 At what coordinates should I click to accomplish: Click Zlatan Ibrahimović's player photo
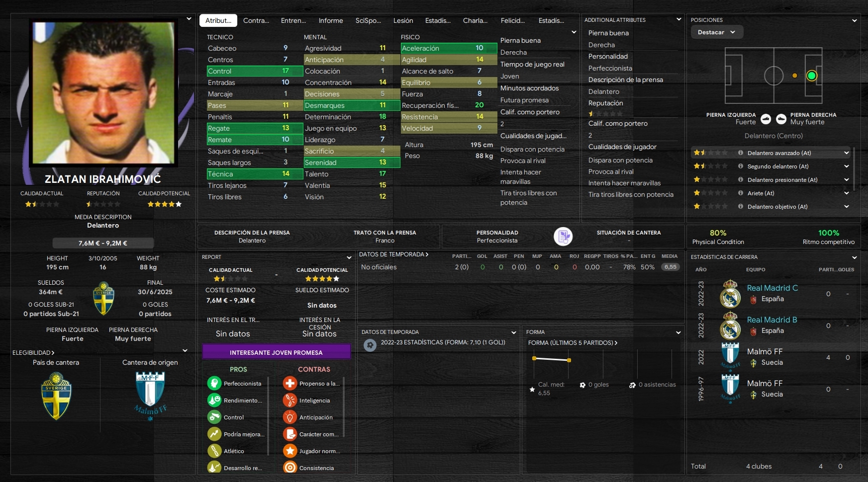[103, 92]
